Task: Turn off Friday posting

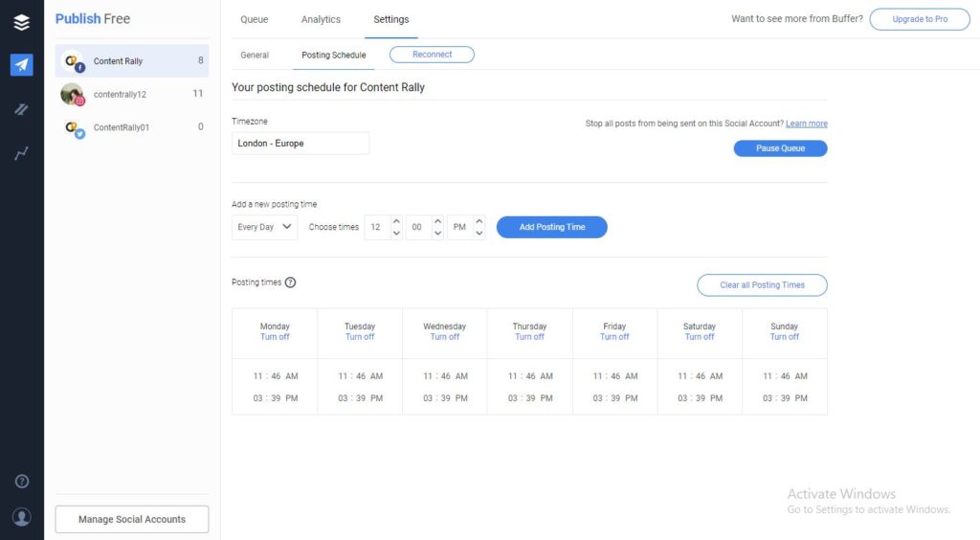Action: [x=614, y=337]
